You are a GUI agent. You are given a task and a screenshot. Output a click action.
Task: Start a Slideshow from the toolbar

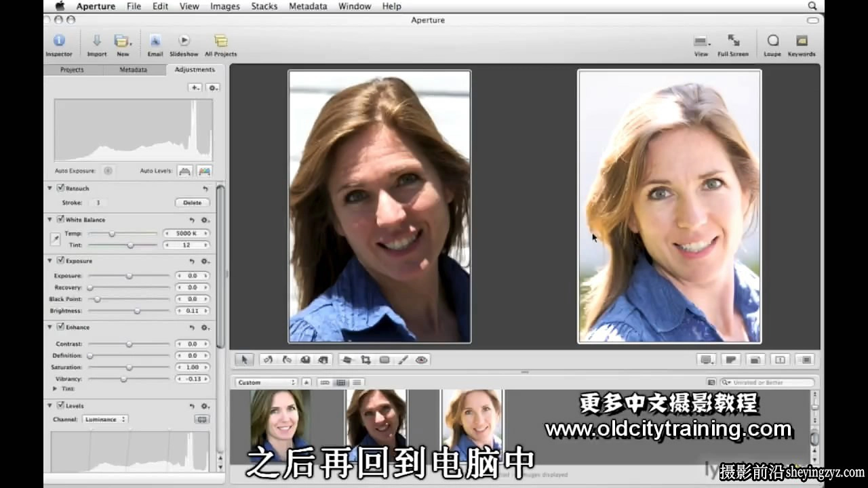click(x=184, y=44)
